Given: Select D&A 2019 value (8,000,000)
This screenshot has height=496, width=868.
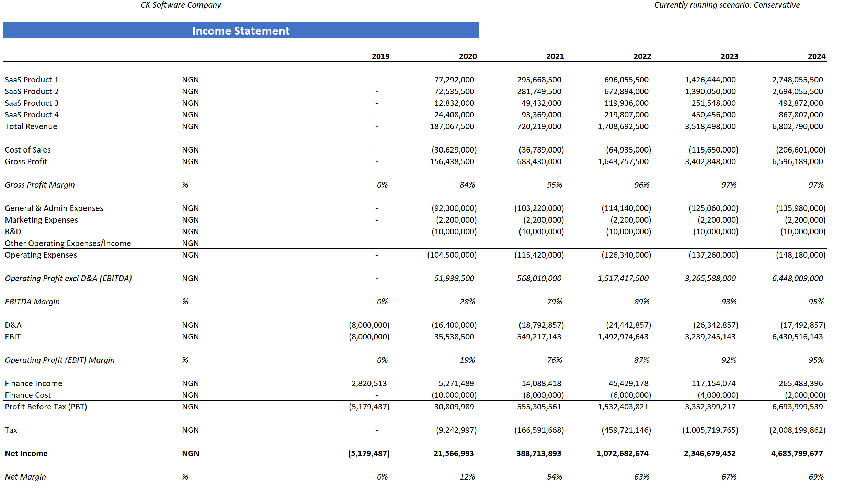Looking at the screenshot, I should coord(369,325).
